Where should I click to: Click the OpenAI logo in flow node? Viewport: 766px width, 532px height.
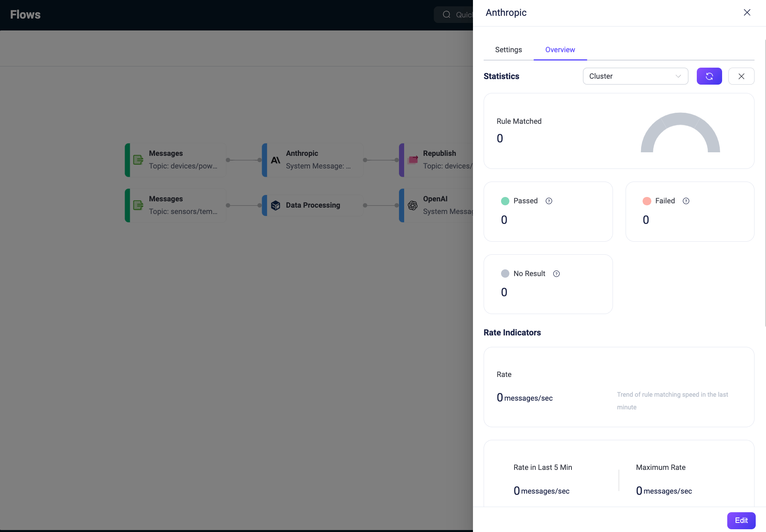click(413, 205)
